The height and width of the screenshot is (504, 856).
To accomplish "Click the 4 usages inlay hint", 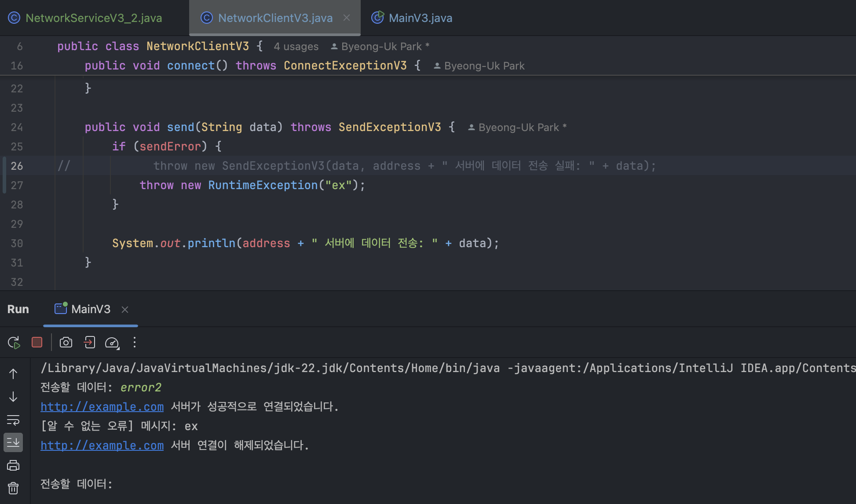I will pyautogui.click(x=296, y=47).
